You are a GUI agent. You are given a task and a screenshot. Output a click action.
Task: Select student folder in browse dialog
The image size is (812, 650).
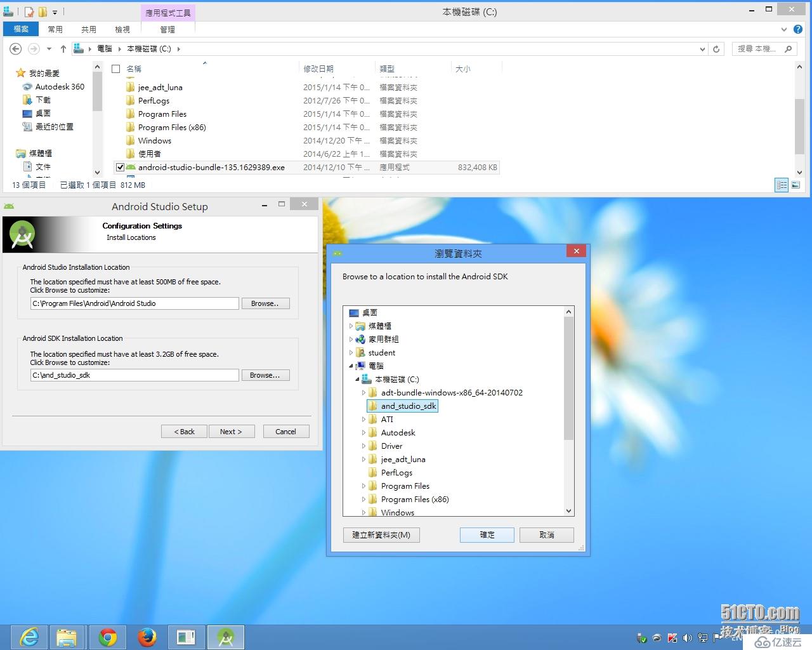point(382,352)
